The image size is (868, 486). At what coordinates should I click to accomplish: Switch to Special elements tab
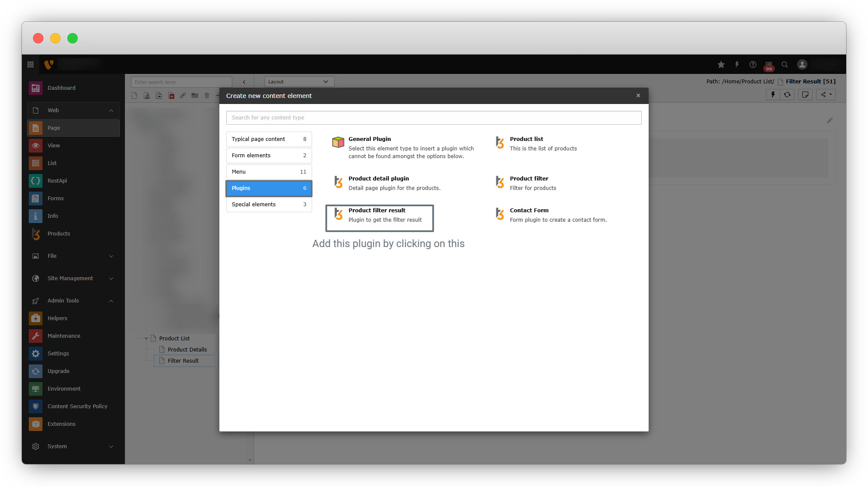(x=269, y=205)
